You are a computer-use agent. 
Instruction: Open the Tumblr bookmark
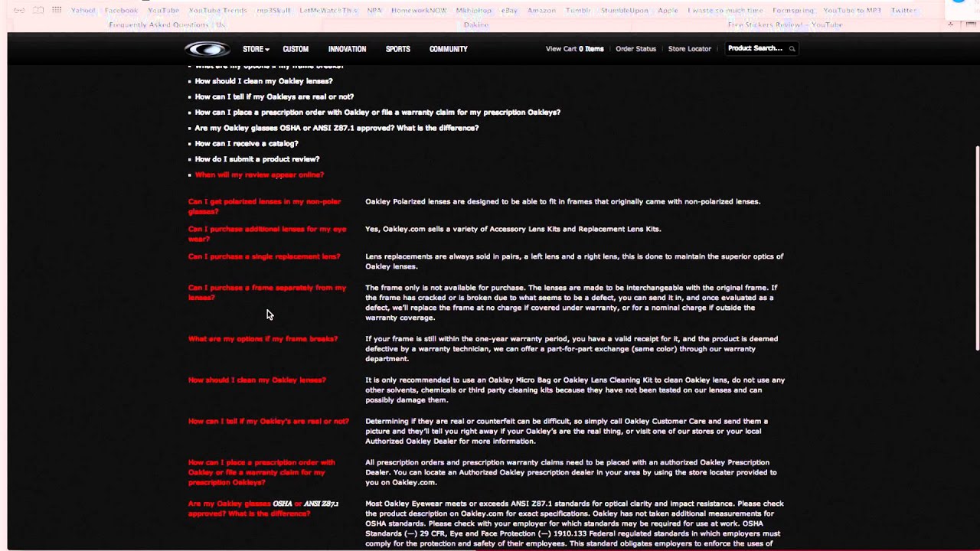coord(578,11)
